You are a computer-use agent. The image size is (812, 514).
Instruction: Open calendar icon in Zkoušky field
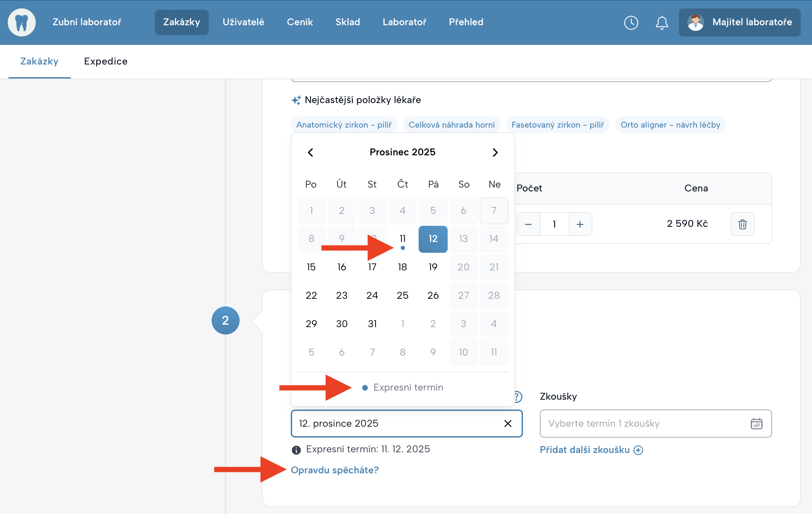(x=756, y=424)
